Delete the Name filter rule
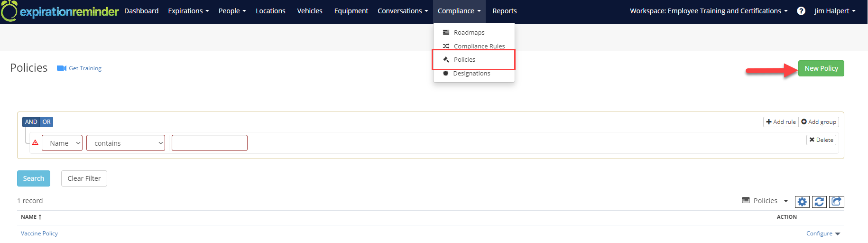 pos(821,140)
